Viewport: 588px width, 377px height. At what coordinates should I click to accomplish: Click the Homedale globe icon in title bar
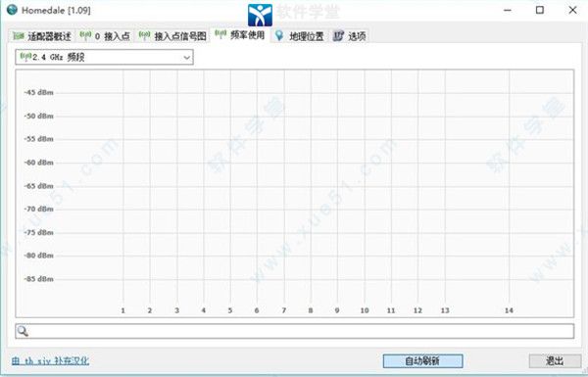tap(12, 10)
